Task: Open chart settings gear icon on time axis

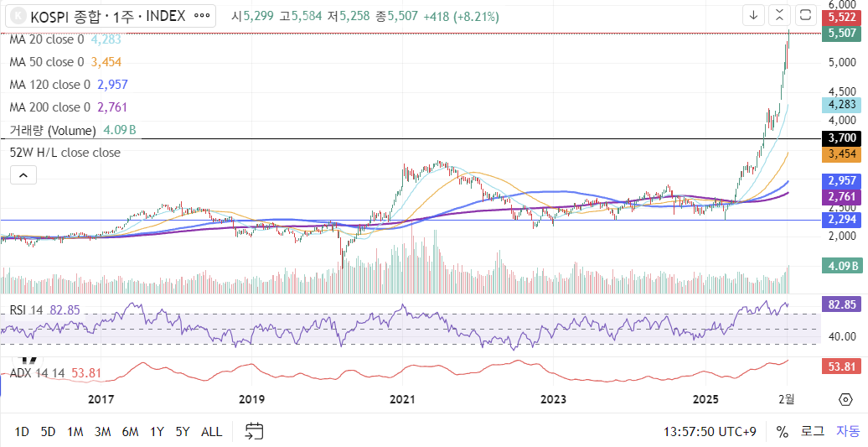Action: (x=845, y=399)
